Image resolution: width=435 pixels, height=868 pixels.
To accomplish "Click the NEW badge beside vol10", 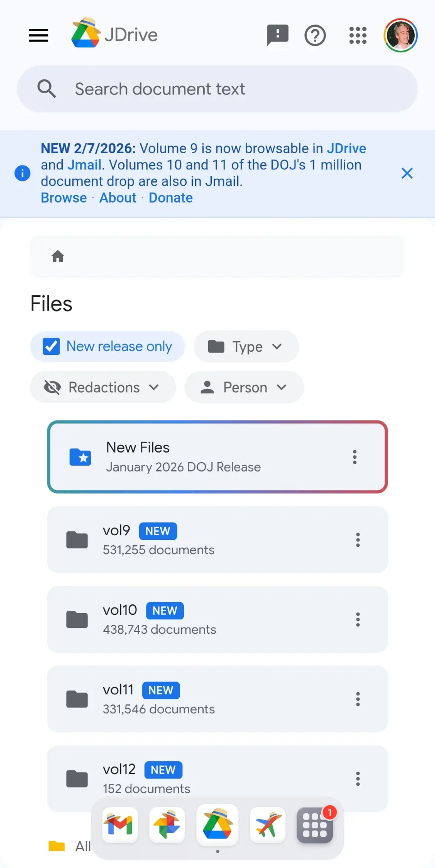I will pos(165,611).
